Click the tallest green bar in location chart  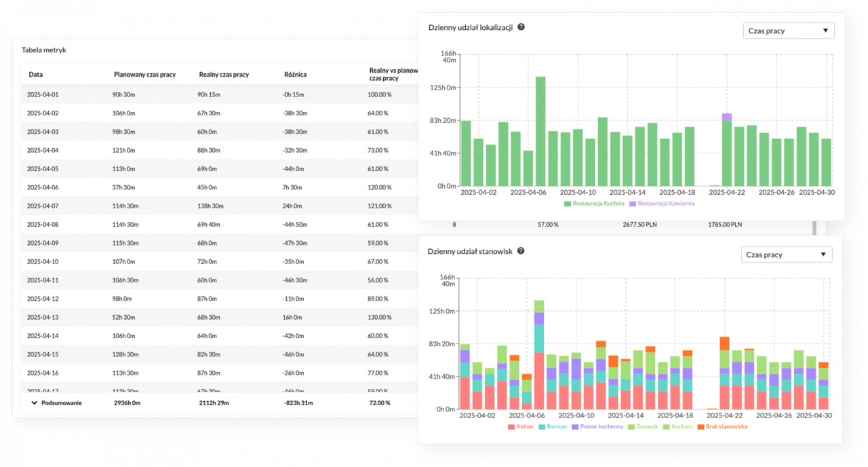(x=540, y=130)
